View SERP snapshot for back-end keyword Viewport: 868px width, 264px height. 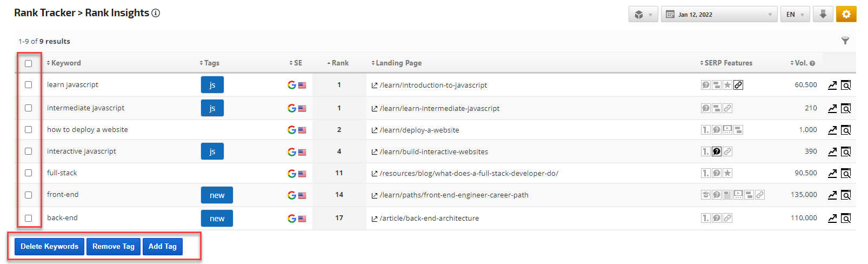pos(846,219)
